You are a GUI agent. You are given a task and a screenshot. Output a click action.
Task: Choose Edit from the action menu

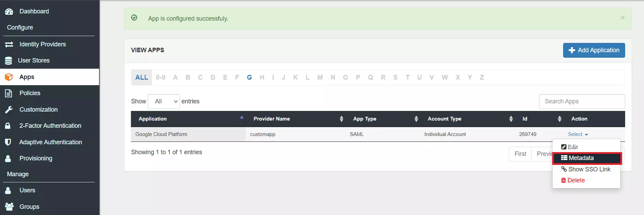pos(586,147)
